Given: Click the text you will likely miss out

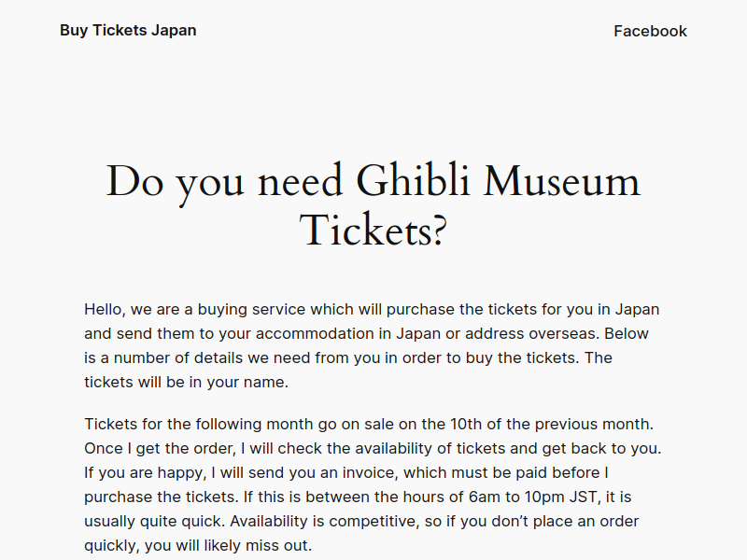Looking at the screenshot, I should [228, 545].
